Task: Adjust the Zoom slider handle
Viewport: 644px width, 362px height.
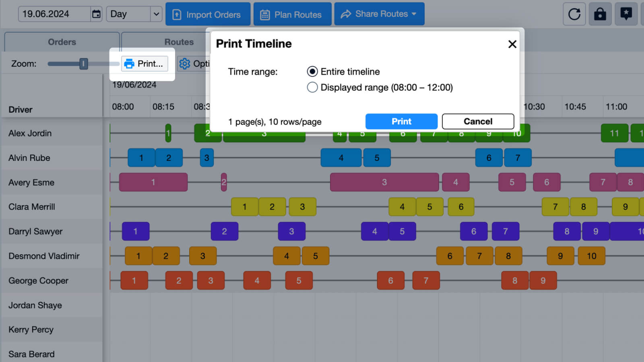Action: coord(83,63)
